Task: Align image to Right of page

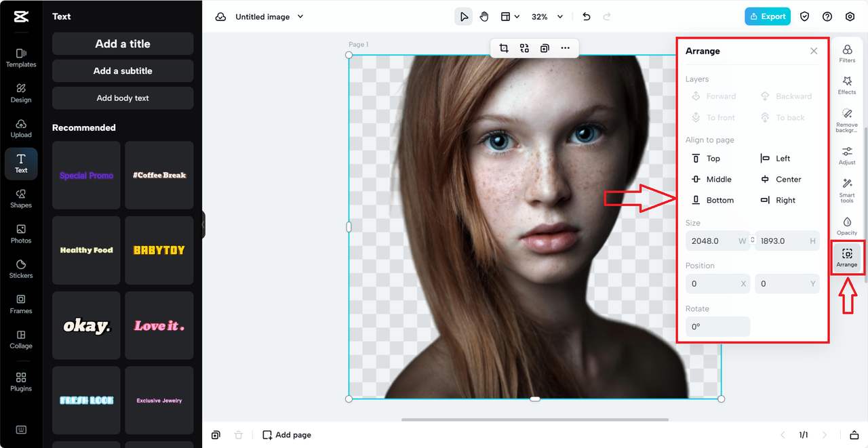Action: pyautogui.click(x=778, y=201)
